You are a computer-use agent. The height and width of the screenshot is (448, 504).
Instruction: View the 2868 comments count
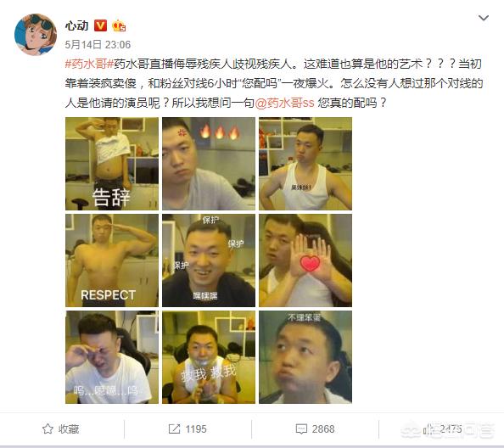(x=323, y=429)
